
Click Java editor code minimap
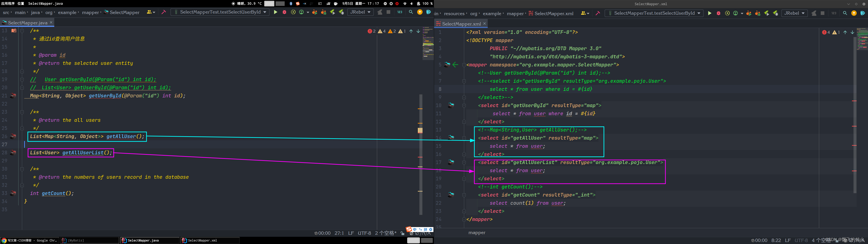coord(428,44)
